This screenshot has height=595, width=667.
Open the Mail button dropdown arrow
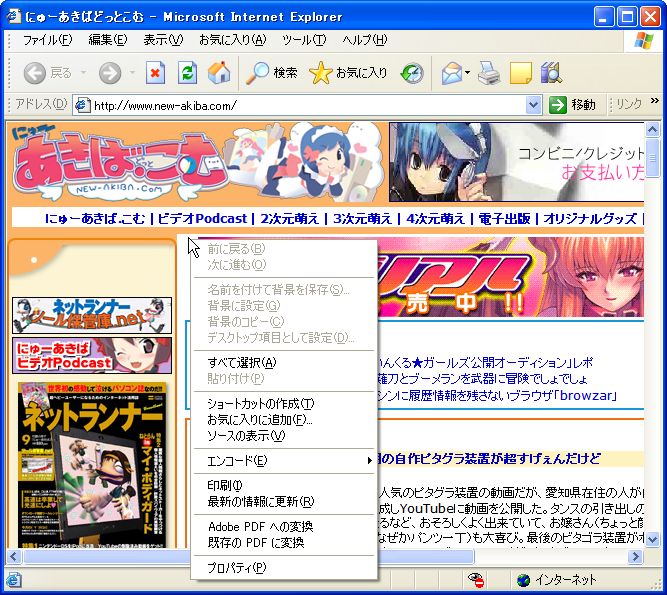pyautogui.click(x=467, y=73)
